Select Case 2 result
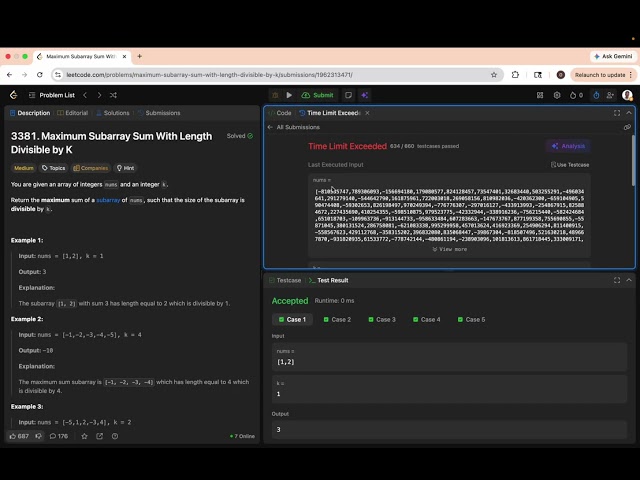This screenshot has width=640, height=480. (x=337, y=320)
